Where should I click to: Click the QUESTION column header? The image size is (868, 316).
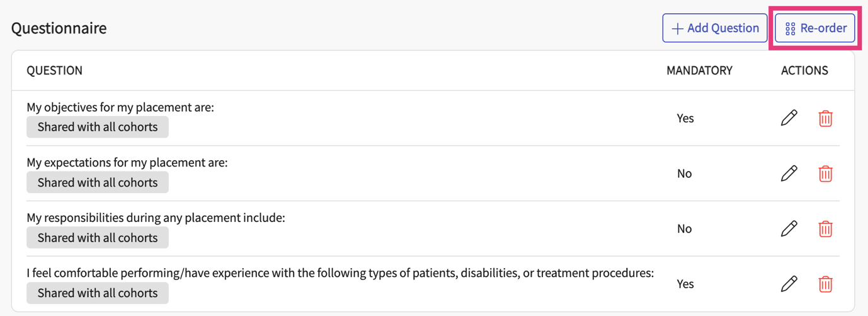point(54,71)
